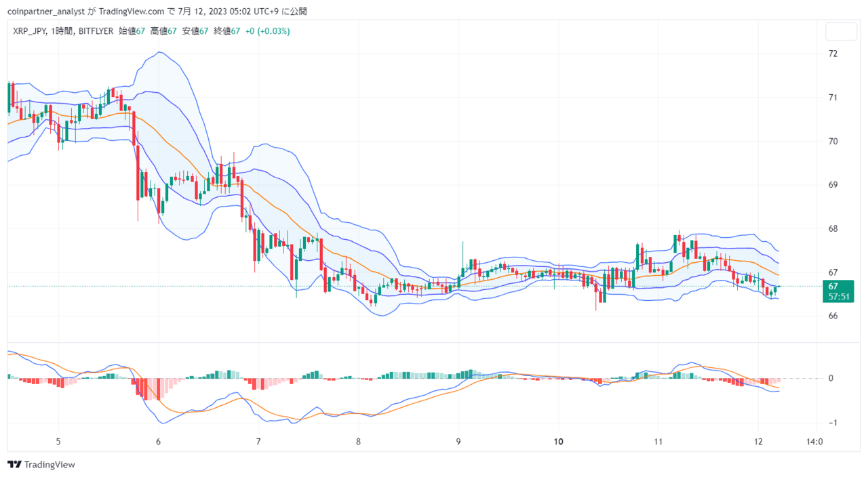Click the MACD axis 0 level label
Screen dimensions: 868x477
tap(831, 378)
